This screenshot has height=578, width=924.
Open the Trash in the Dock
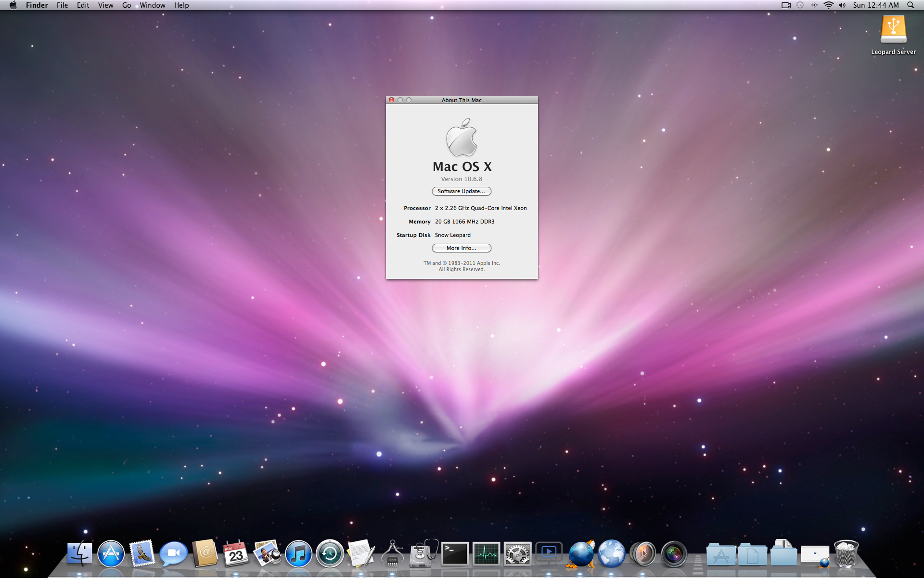846,554
